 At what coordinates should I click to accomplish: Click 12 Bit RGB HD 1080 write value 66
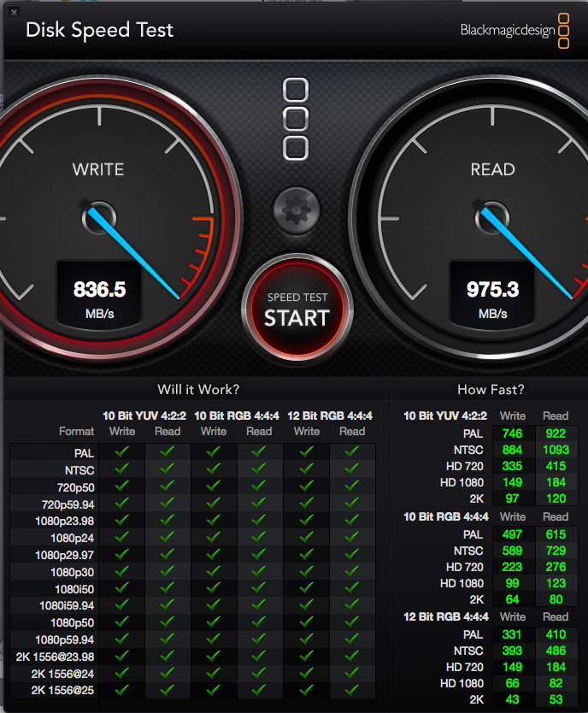(x=512, y=683)
